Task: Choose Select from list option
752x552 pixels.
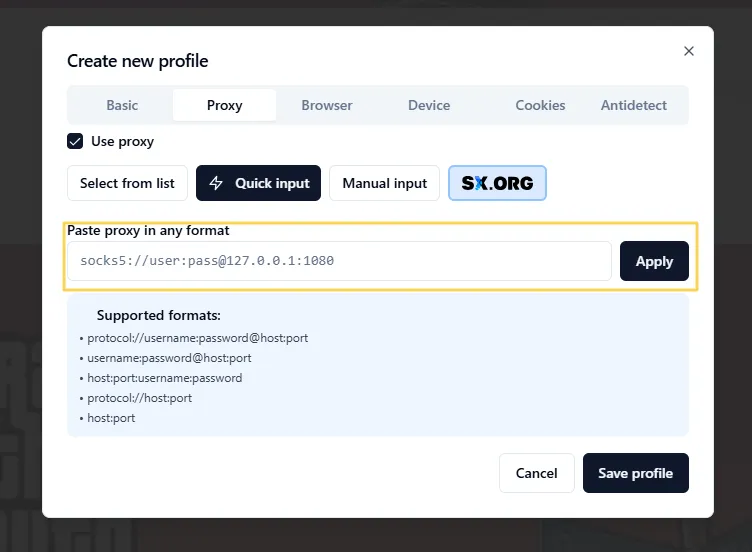Action: click(127, 183)
